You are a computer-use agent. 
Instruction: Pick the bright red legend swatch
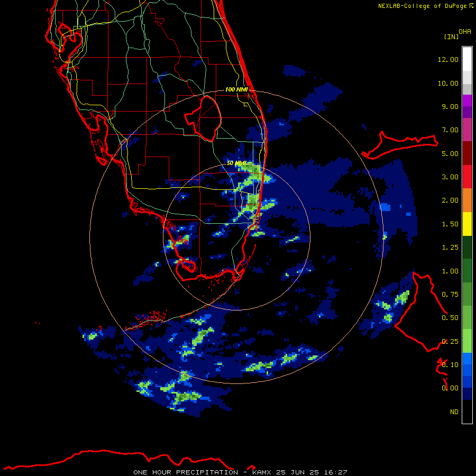tap(467, 177)
